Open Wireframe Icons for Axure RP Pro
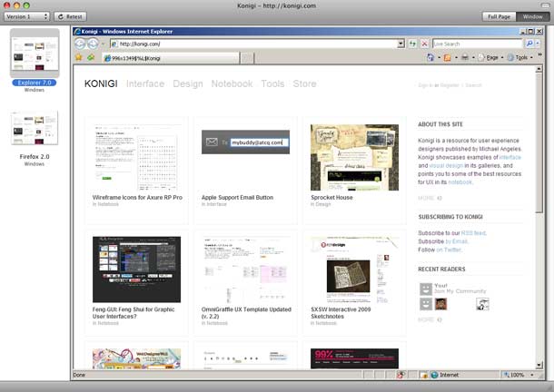The height and width of the screenshot is (392, 554). 137,198
